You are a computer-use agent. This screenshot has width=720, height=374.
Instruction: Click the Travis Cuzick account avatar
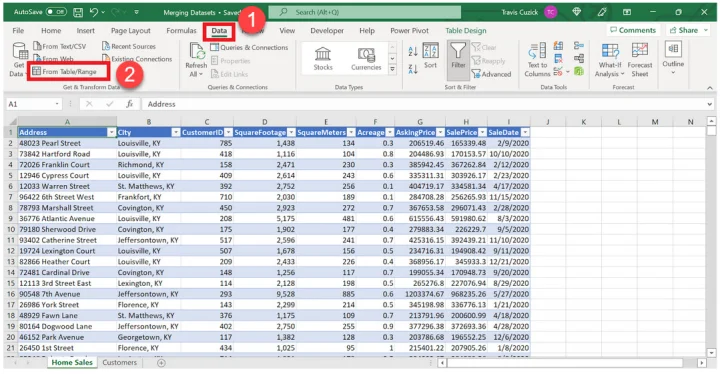(x=550, y=12)
